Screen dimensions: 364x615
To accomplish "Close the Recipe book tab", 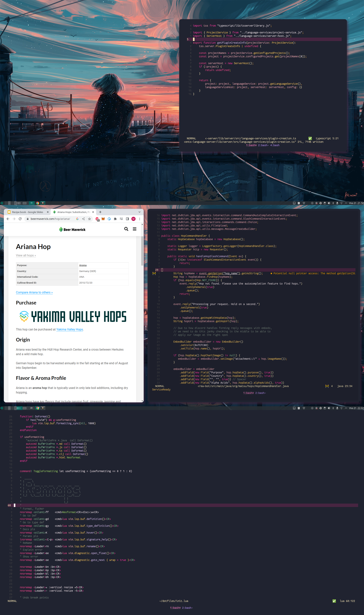I will (x=48, y=212).
